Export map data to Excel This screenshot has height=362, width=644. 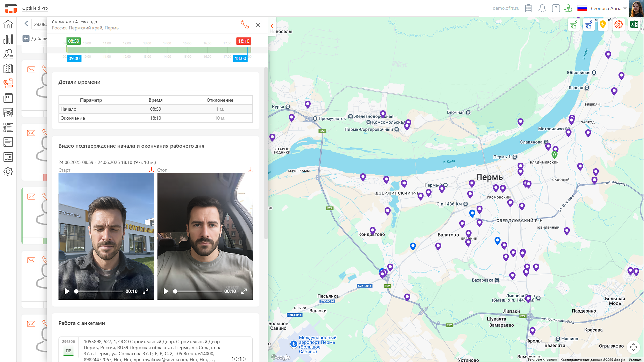coord(634,25)
